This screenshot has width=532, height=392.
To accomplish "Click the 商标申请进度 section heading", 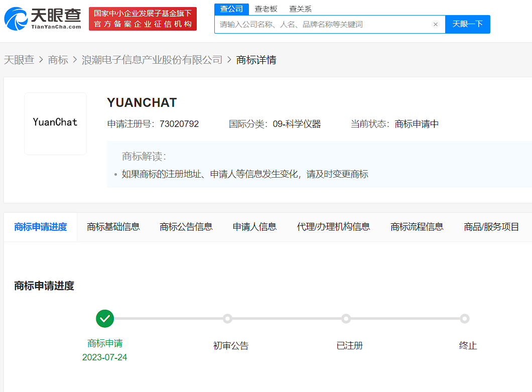I will coord(44,286).
